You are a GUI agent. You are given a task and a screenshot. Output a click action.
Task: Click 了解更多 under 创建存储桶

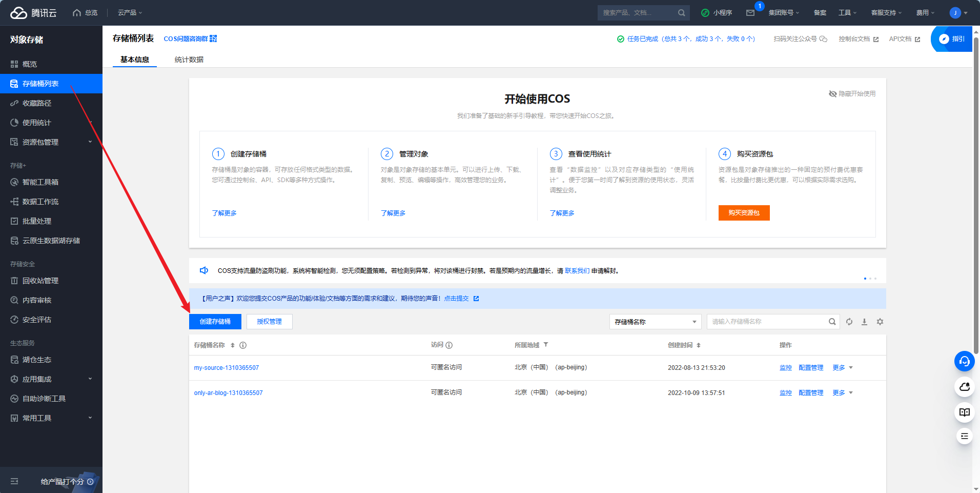224,213
